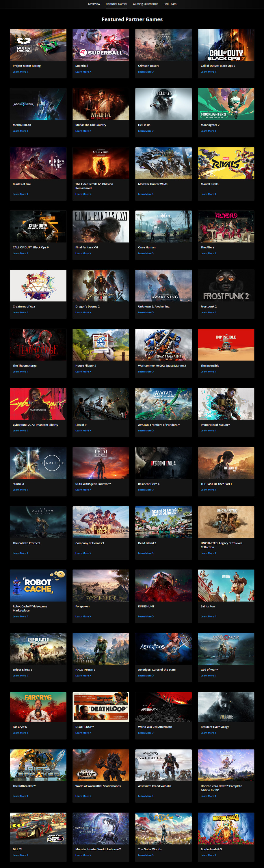Click Learn More under Mafia: The Old Country
This screenshot has height=868, width=264.
click(83, 131)
